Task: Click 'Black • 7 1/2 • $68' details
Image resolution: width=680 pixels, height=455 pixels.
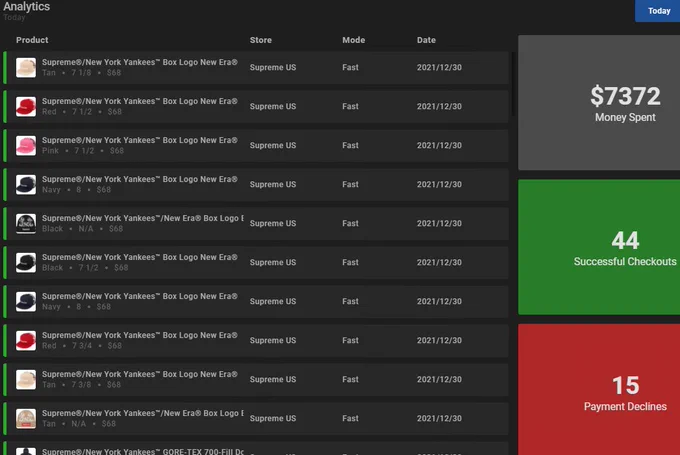Action: (x=85, y=268)
